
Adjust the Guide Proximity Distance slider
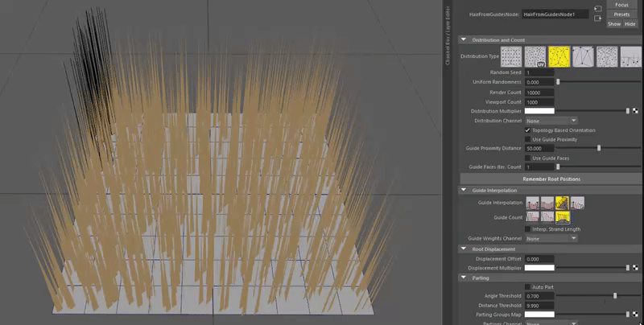pos(598,148)
